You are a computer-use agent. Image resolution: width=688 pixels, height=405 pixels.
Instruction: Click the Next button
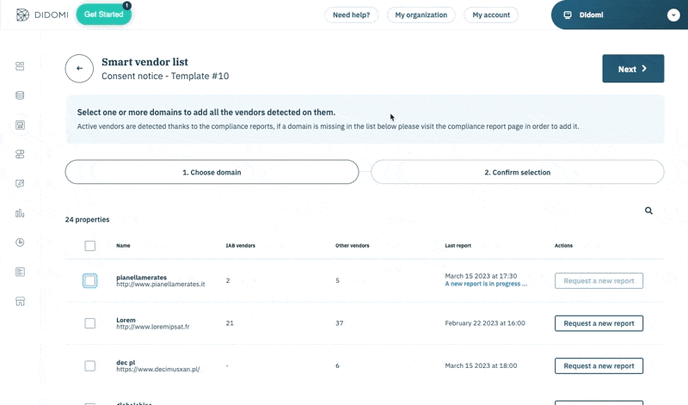(x=633, y=68)
